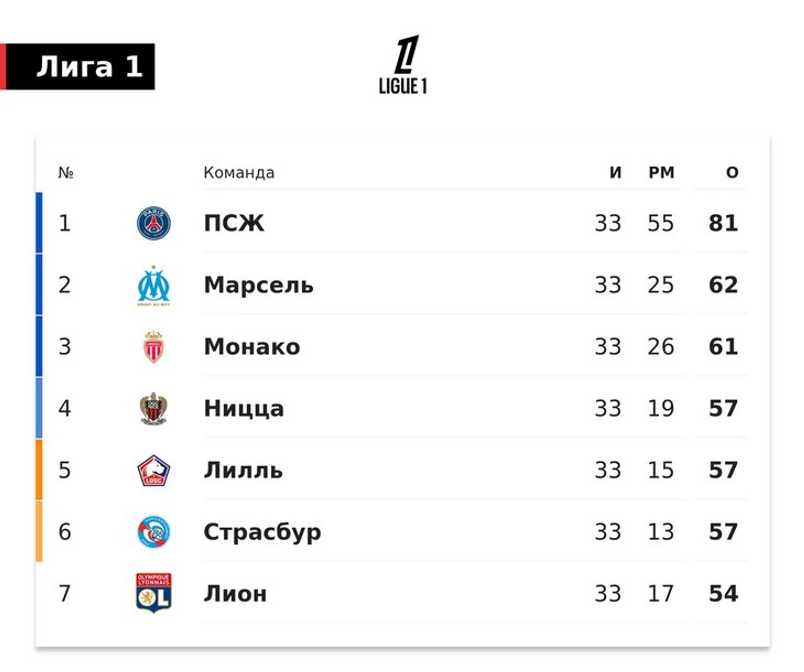Click the Marseille club logo

pyautogui.click(x=154, y=285)
